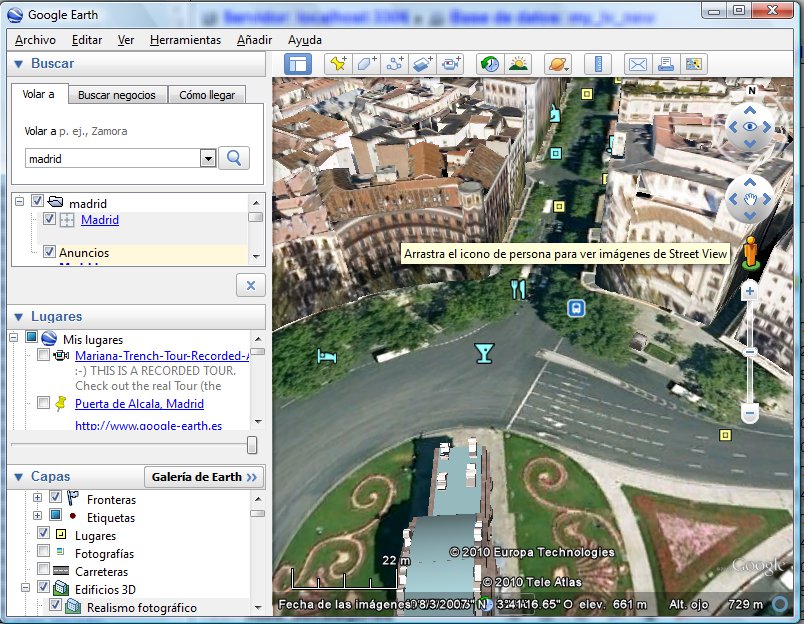Screen dimensions: 804x624
Task: Click the look joystick eye icon
Action: [750, 127]
